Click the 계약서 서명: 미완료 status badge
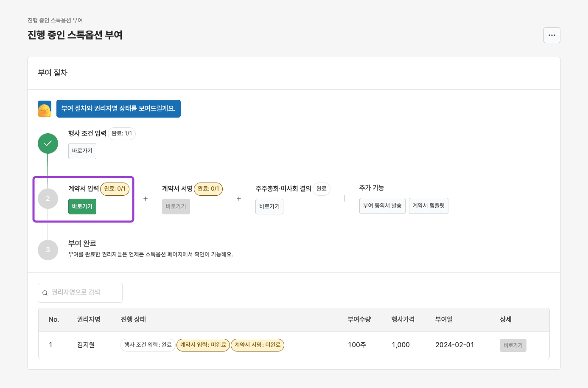The image size is (588, 388). pos(258,345)
